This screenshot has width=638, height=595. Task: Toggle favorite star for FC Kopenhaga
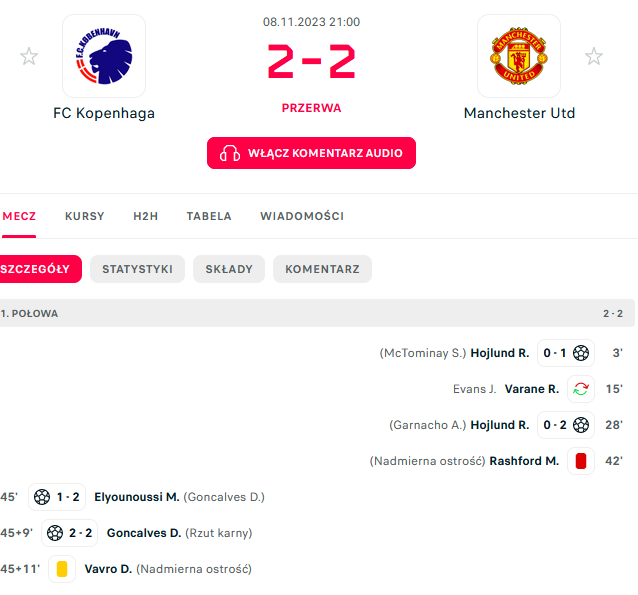click(x=29, y=56)
